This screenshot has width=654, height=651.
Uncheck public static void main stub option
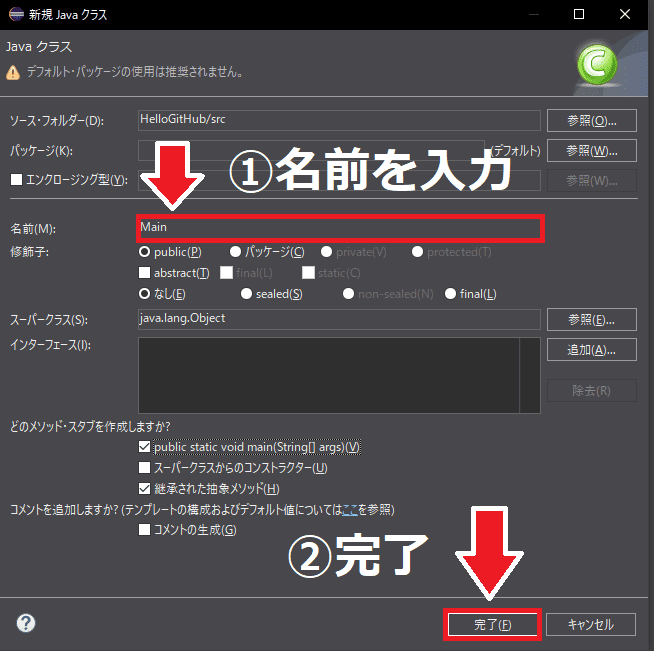[145, 447]
